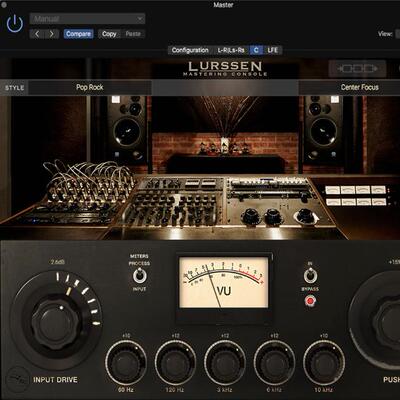Screen dimensions: 400x400
Task: Flip the Meters Process/Input switch
Action: [139, 276]
